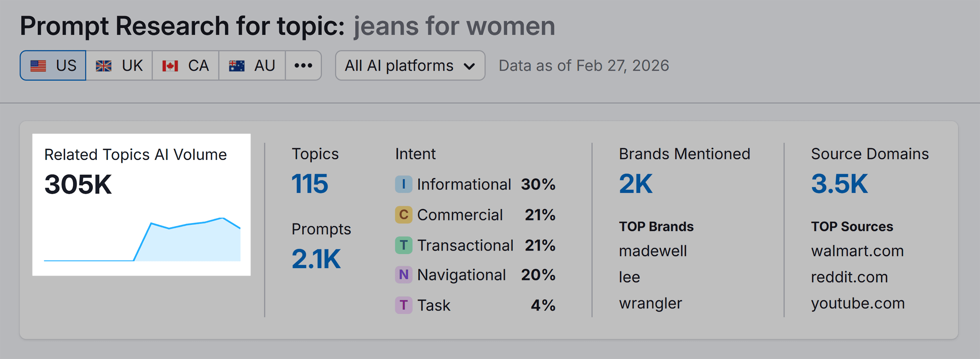The width and height of the screenshot is (980, 359).
Task: Click the madewell top brand entry
Action: [x=653, y=251]
